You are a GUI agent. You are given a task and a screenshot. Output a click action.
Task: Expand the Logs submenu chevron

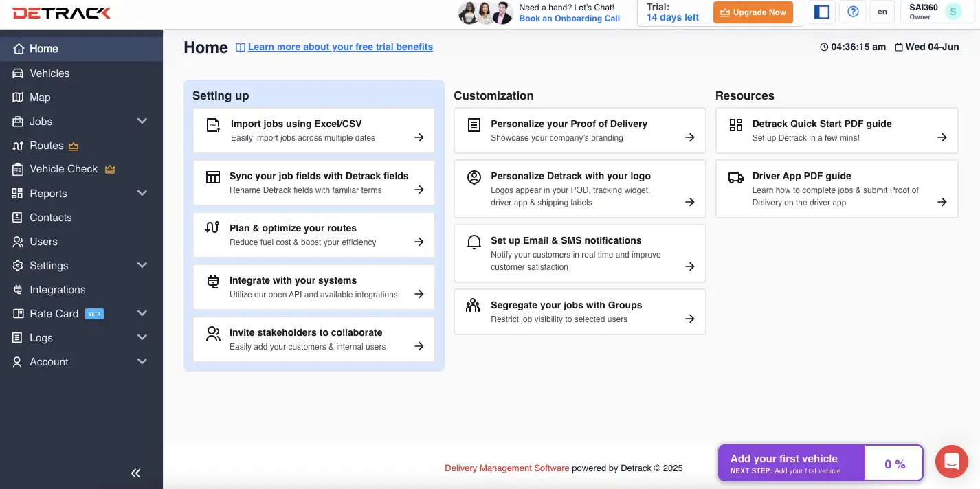click(x=142, y=338)
